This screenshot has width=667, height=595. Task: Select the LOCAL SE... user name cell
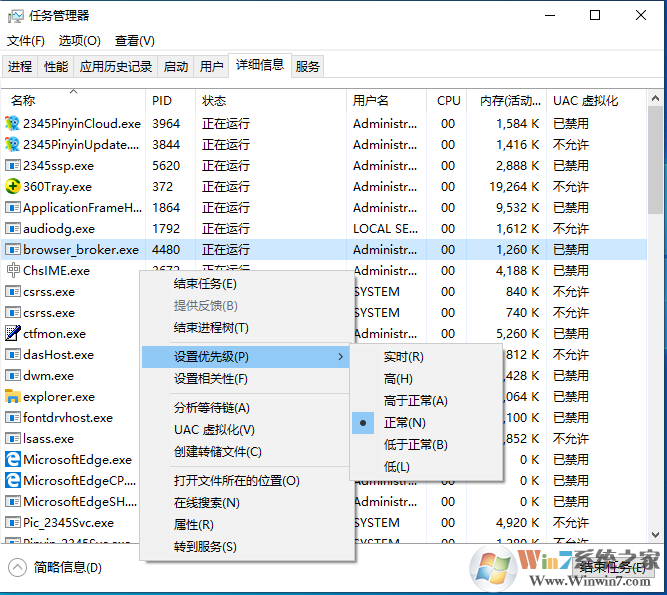(x=385, y=228)
